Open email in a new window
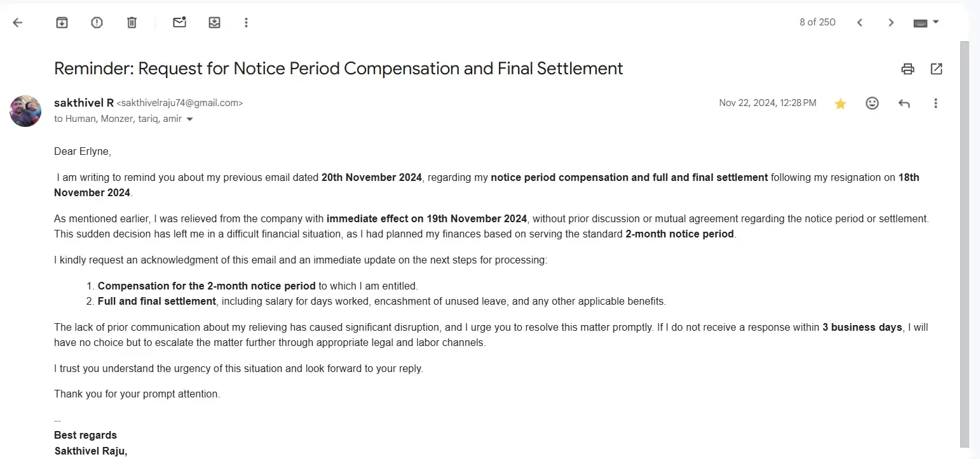 (x=936, y=69)
